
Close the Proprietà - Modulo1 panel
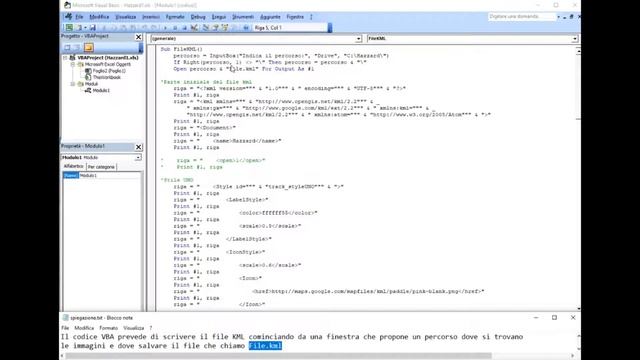pos(138,147)
